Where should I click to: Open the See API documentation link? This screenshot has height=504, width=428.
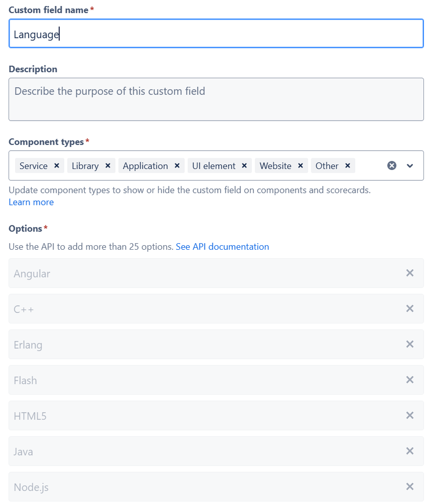222,247
